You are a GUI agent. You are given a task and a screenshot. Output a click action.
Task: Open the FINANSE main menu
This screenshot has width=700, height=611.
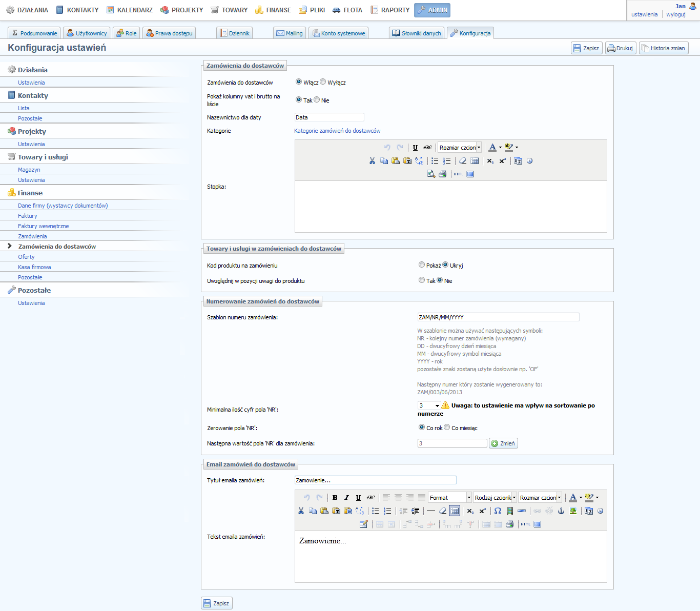coord(273,10)
